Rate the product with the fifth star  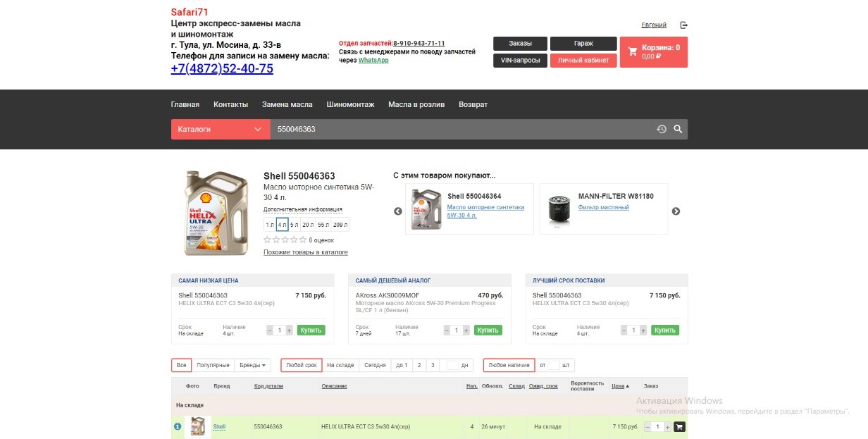(304, 240)
